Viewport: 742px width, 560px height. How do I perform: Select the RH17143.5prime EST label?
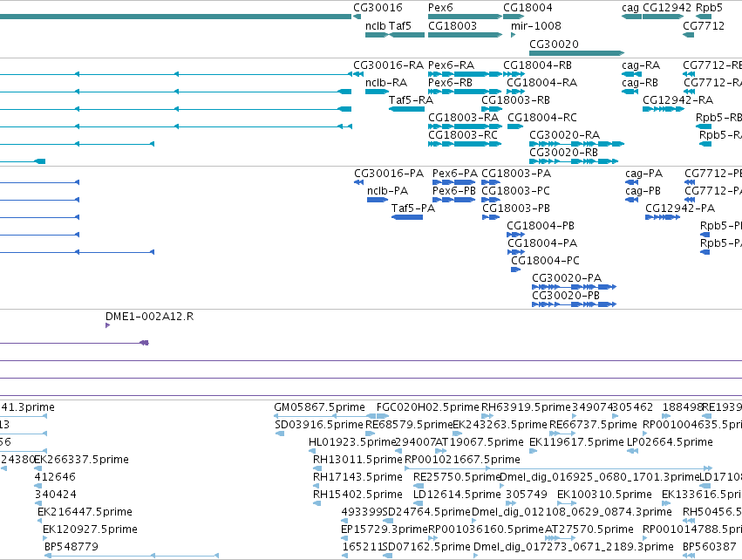[357, 476]
